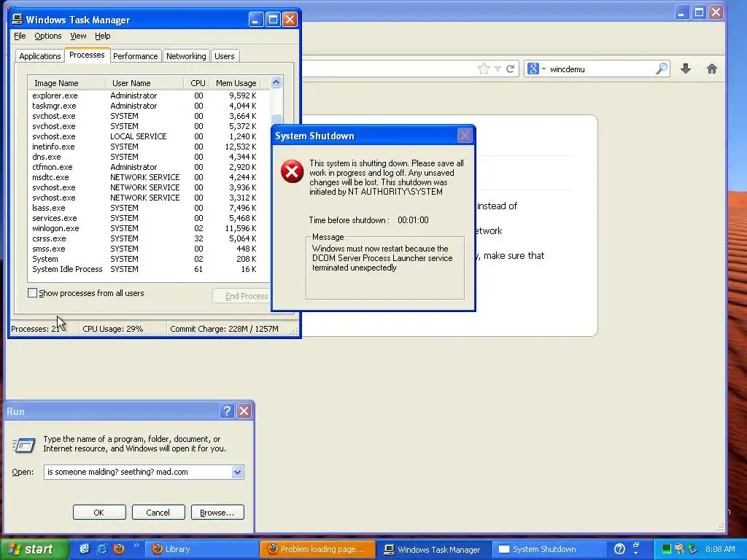Viewport: 747px width, 560px height.
Task: Click the magnifier search icon in Firefox
Action: point(662,69)
